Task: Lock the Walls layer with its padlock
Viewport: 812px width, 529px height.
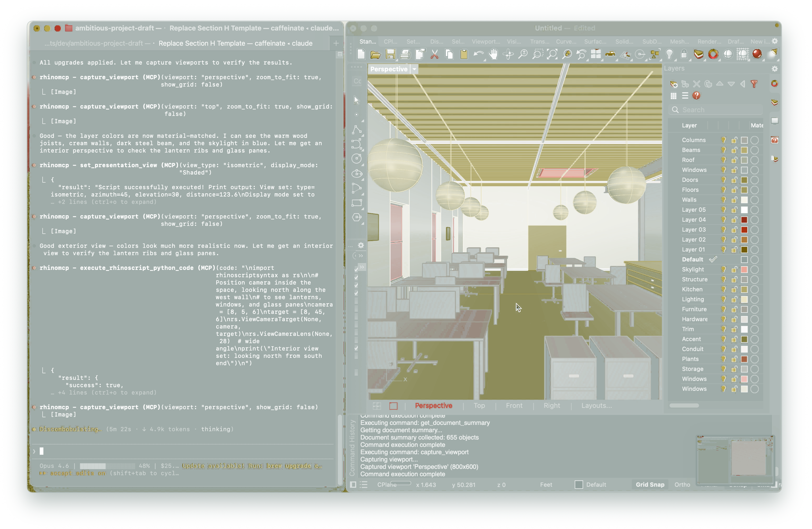Action: [x=734, y=200]
